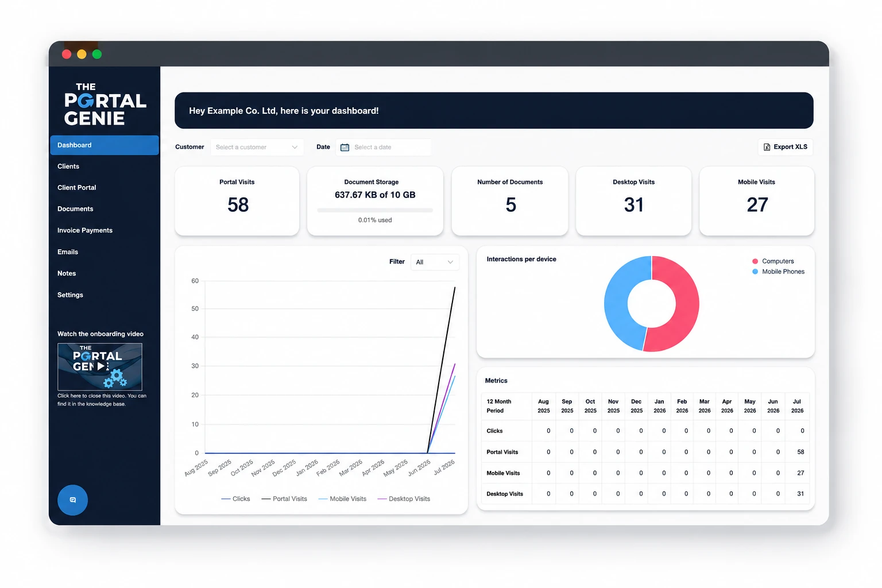Viewport: 882px width, 588px height.
Task: Toggle Desktop Visits series in chart legend
Action: click(404, 499)
